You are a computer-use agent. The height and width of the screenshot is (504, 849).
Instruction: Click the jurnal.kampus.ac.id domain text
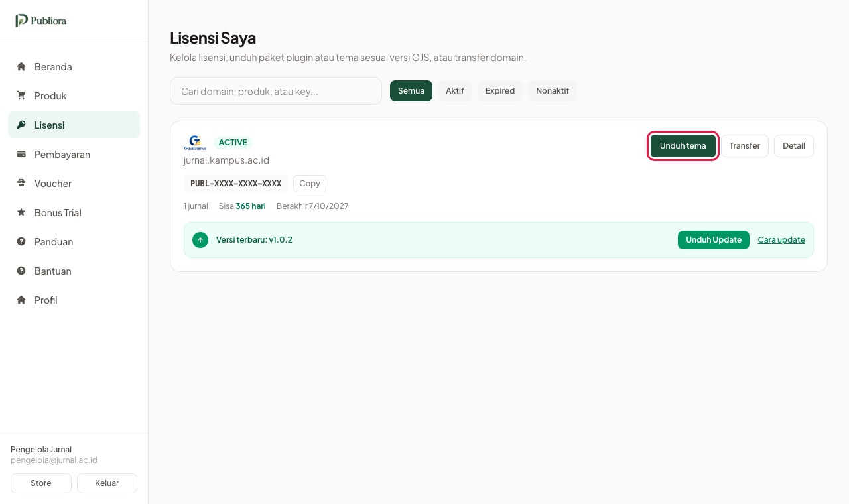(x=226, y=160)
